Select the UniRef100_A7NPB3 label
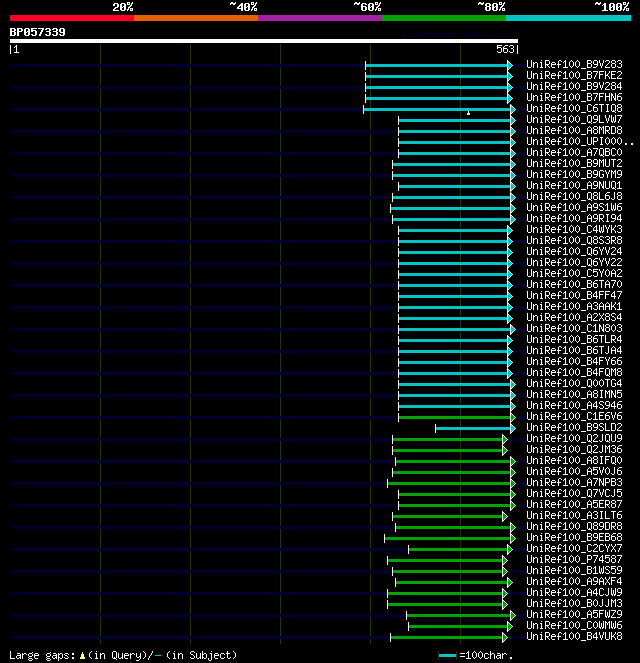The width and height of the screenshot is (640, 663). click(x=574, y=482)
